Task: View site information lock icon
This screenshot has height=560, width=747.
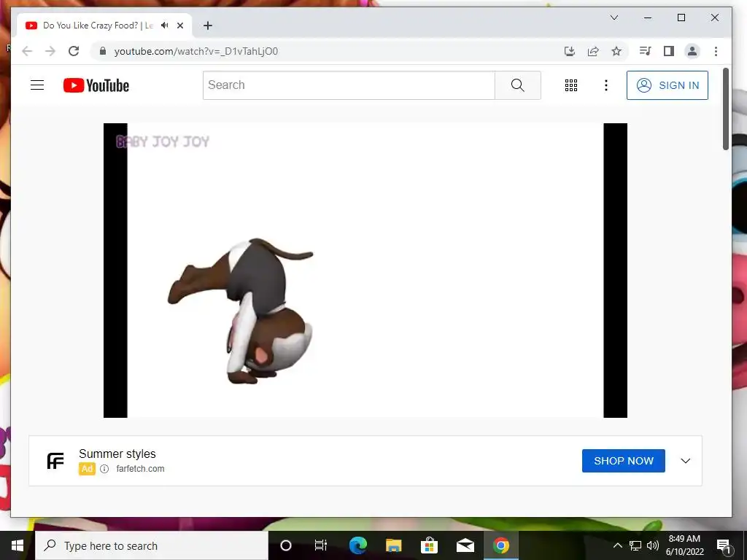Action: point(102,51)
